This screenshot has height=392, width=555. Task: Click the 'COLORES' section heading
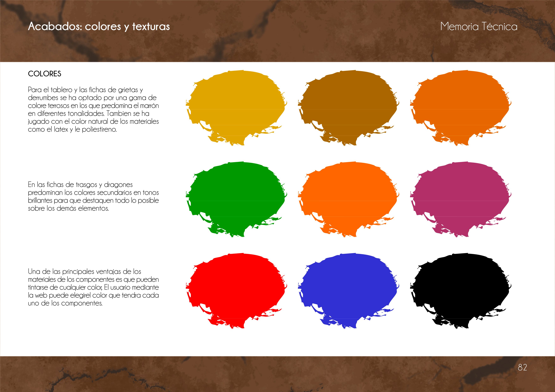(x=44, y=74)
